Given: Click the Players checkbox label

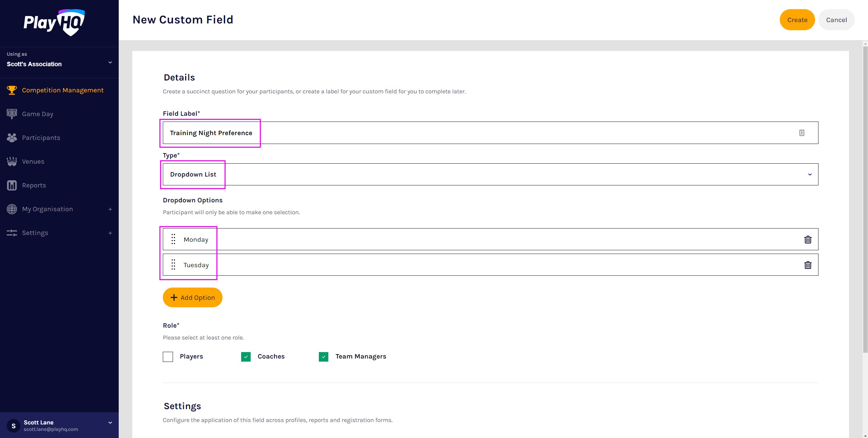Looking at the screenshot, I should 191,356.
